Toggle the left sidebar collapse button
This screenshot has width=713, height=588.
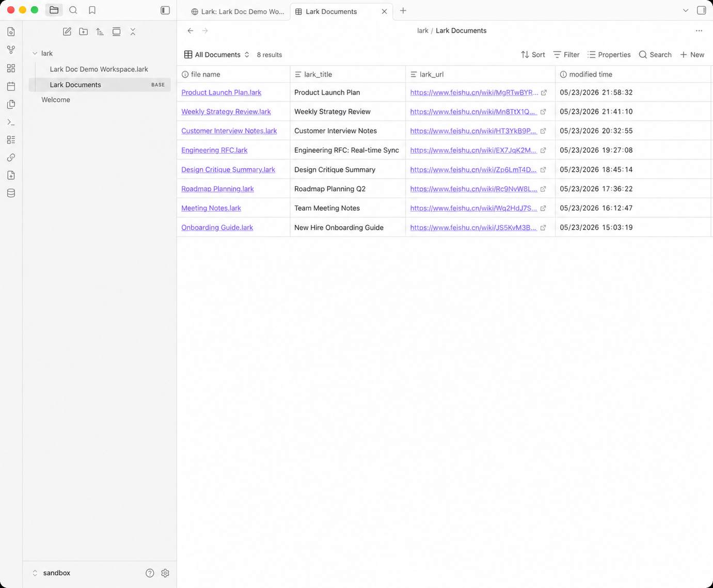(165, 10)
